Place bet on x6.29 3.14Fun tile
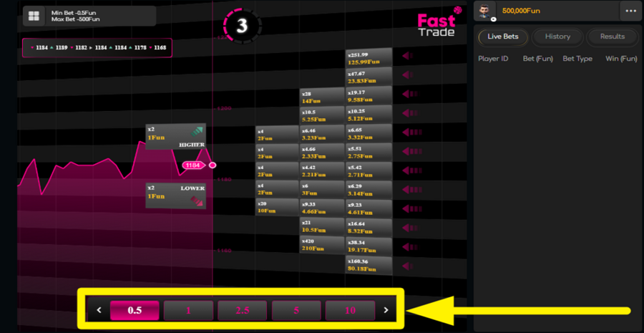Screen dimensions: 644x333 (369, 190)
